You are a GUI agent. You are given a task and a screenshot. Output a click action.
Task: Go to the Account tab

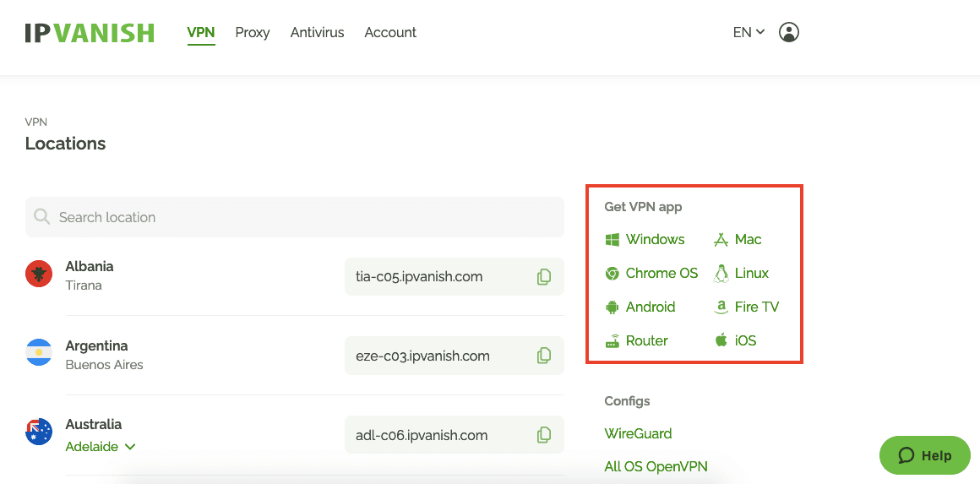point(390,32)
